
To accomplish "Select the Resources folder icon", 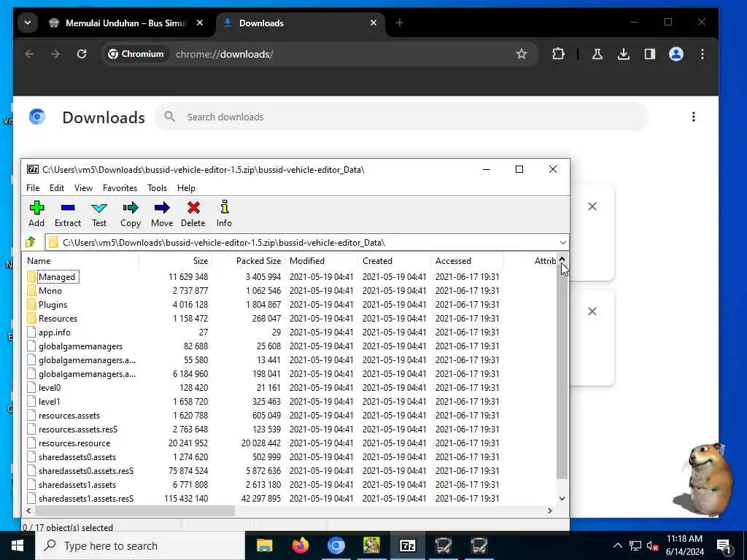I will click(x=31, y=318).
